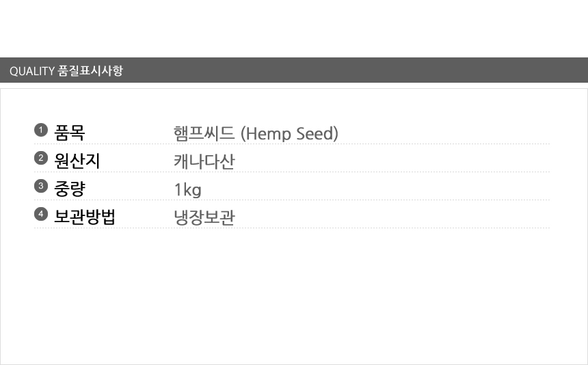This screenshot has width=588, height=365.
Task: Click the number 4 circle icon
Action: pos(40,215)
